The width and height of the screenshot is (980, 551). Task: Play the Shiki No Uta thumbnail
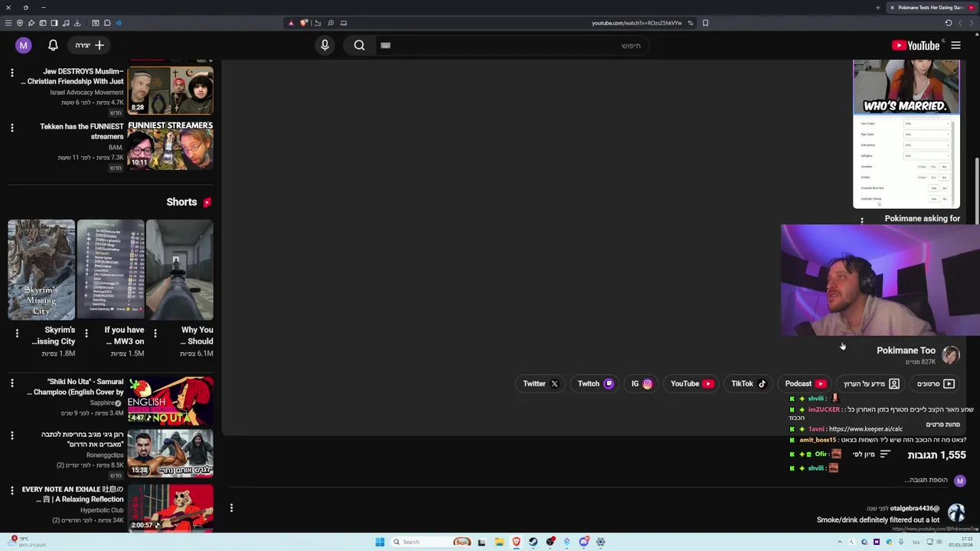pos(170,399)
